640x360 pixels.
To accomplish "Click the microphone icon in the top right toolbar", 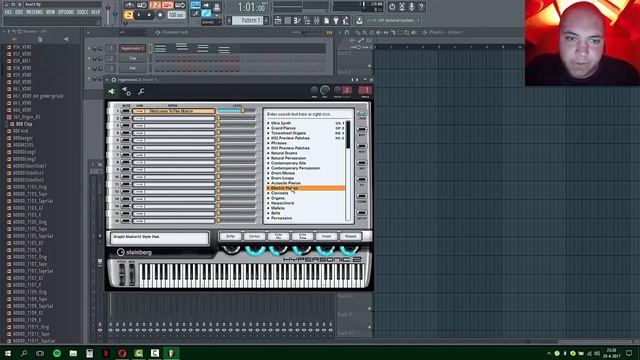I will point(411,7).
